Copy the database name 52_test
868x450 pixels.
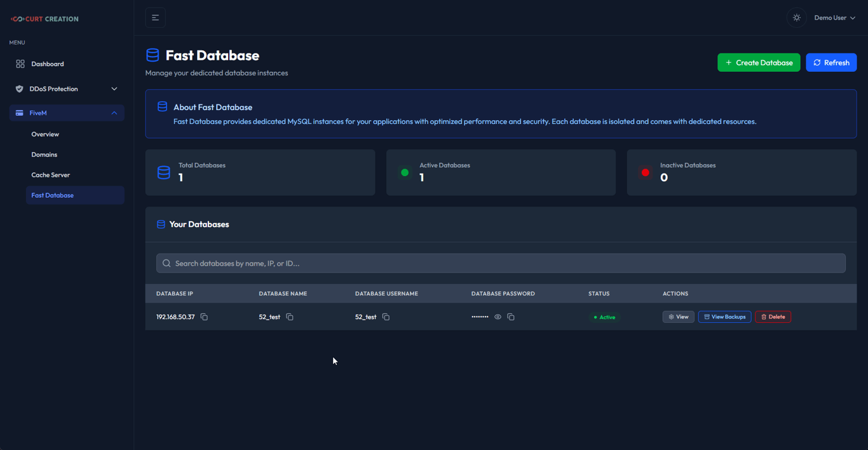tap(290, 317)
